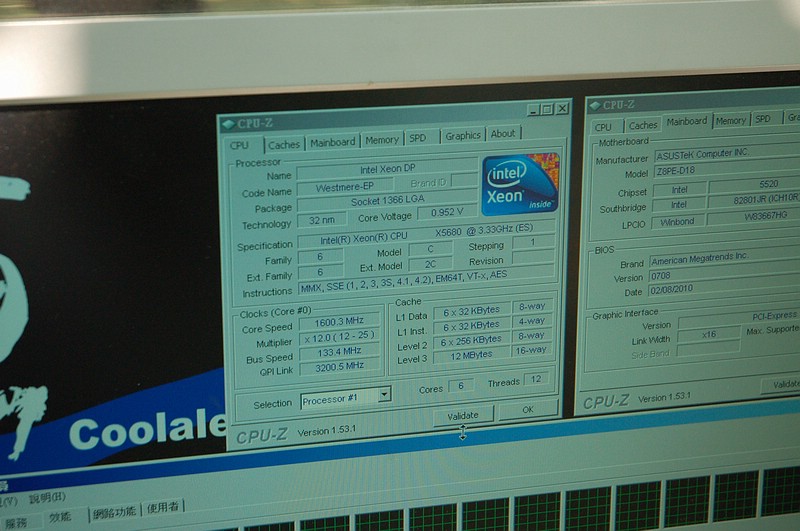Image resolution: width=800 pixels, height=531 pixels.
Task: Click the BIOS Date value 02/08/2010
Action: point(724,288)
